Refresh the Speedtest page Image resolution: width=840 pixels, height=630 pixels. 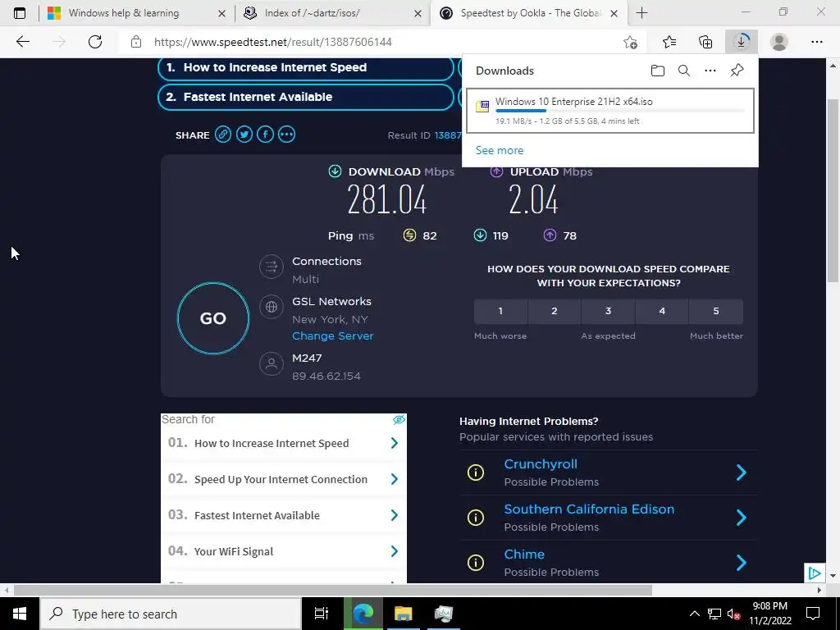pyautogui.click(x=95, y=42)
